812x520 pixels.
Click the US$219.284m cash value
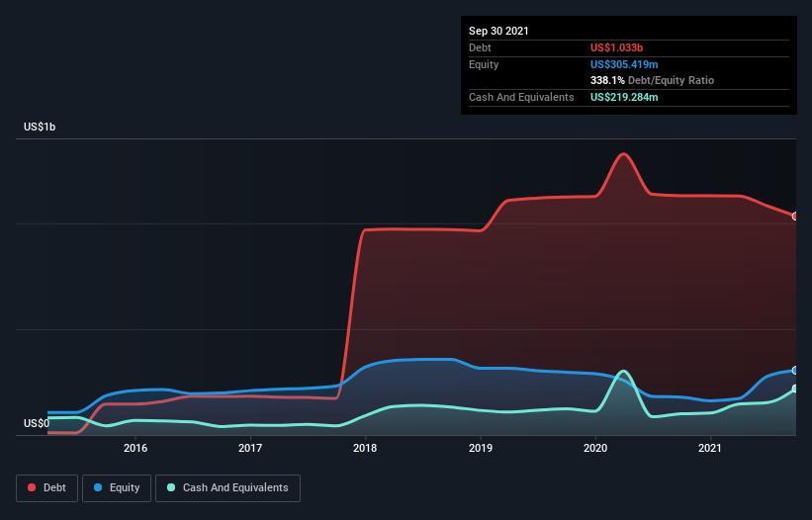624,97
